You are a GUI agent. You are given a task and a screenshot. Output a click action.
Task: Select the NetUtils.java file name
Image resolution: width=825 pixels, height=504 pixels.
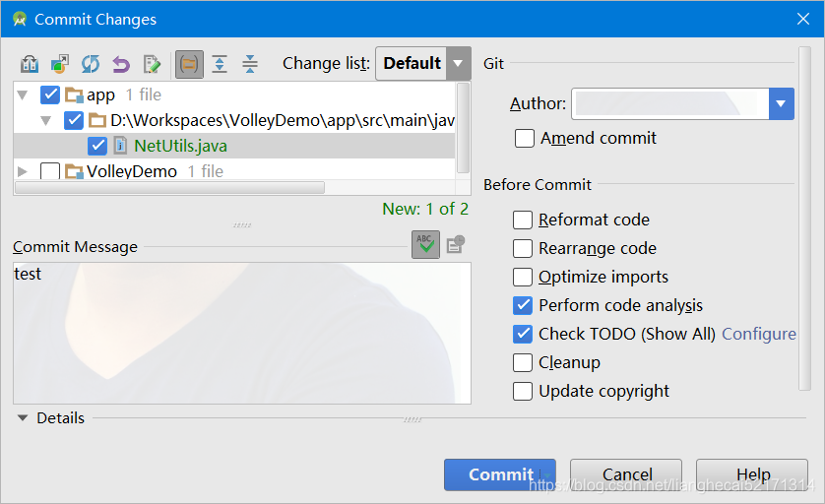click(180, 146)
